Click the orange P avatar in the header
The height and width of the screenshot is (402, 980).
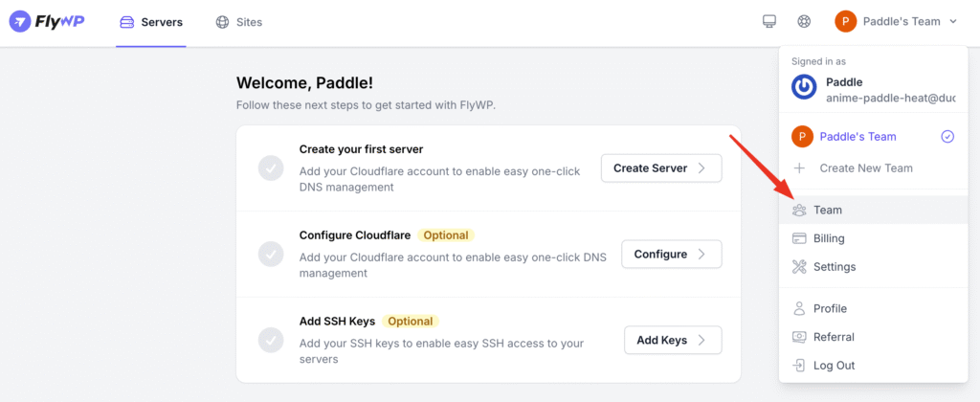pos(846,21)
